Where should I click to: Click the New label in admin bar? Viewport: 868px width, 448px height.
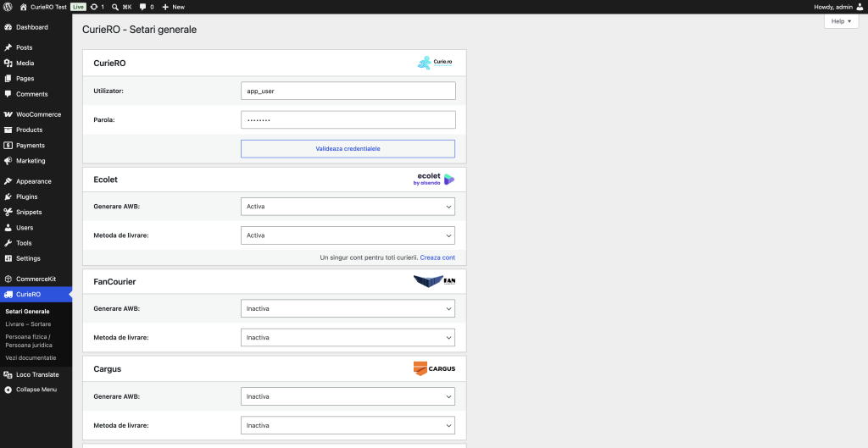click(x=179, y=7)
